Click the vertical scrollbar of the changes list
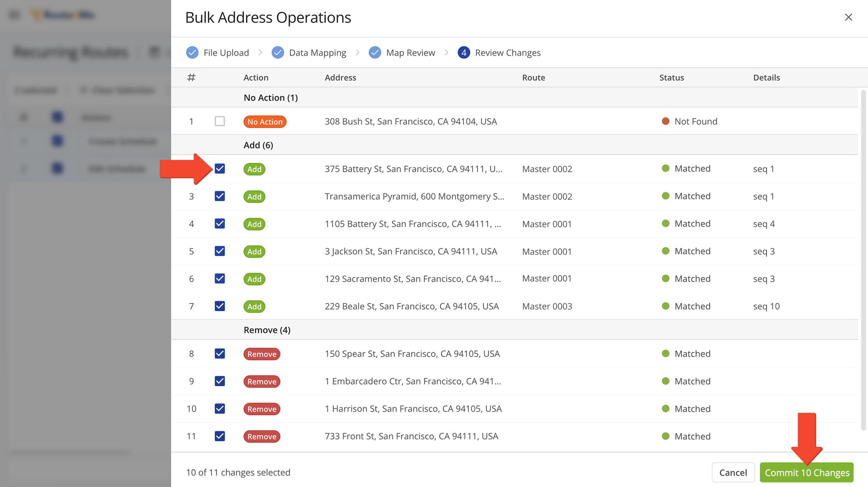Screen dimensions: 868x487 863,260
